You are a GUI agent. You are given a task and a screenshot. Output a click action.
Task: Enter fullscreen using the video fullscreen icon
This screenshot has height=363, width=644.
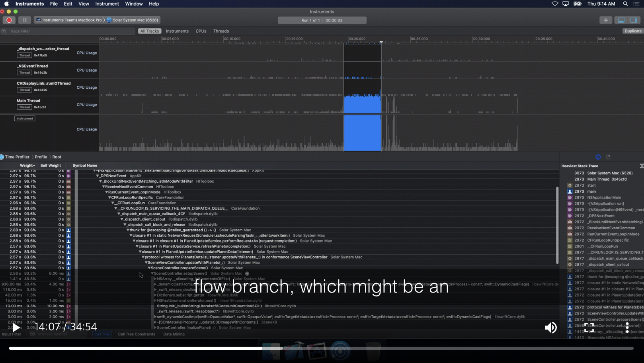589,328
